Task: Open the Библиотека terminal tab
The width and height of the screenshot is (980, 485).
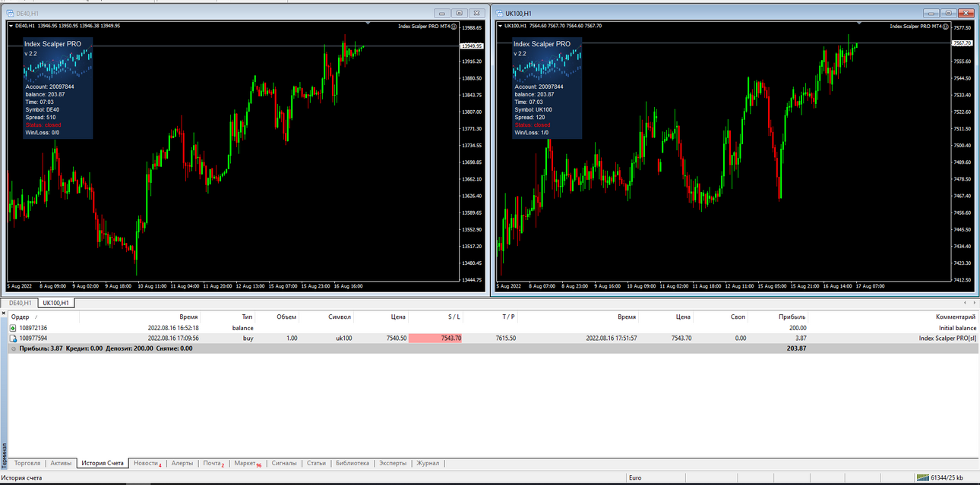Action: pos(352,463)
